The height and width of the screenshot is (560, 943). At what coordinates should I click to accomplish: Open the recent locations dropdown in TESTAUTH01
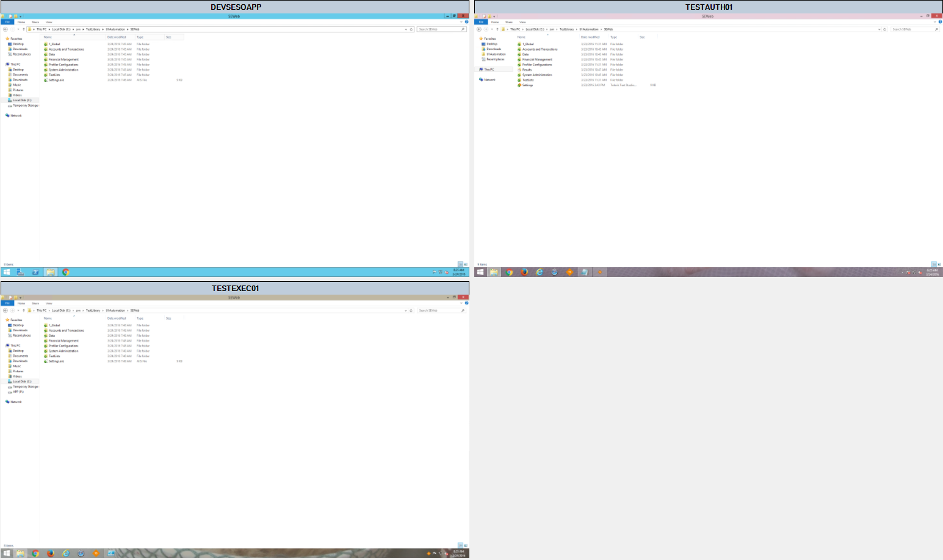[x=492, y=29]
